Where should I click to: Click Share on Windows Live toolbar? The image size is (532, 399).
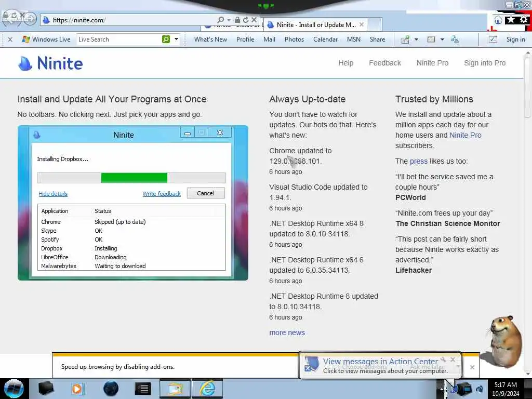click(377, 39)
